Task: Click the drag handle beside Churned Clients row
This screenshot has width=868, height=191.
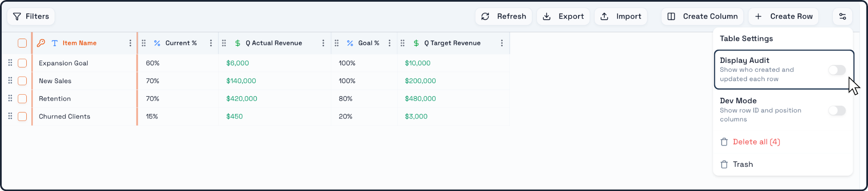Action: pyautogui.click(x=10, y=116)
